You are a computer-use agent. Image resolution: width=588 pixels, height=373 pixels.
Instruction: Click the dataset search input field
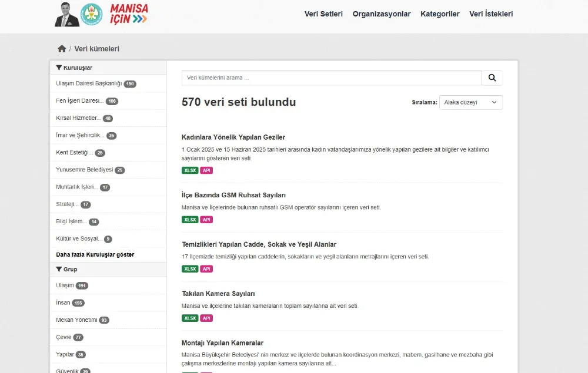click(x=332, y=78)
